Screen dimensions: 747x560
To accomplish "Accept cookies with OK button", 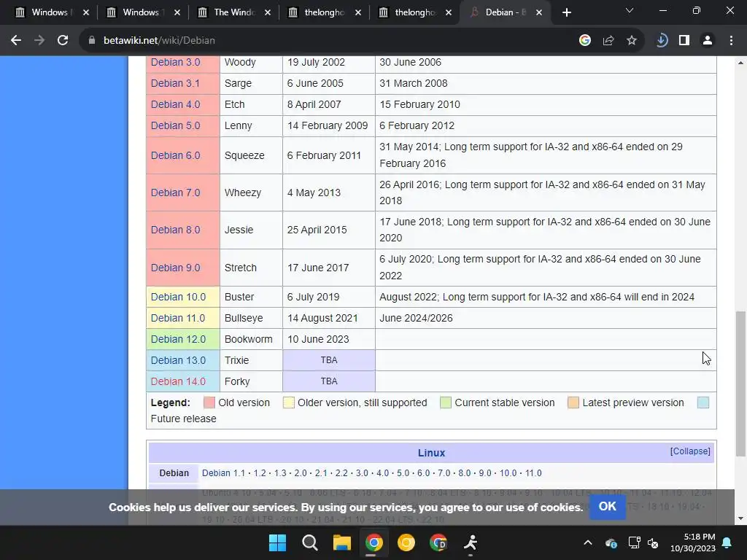I will pyautogui.click(x=607, y=506).
